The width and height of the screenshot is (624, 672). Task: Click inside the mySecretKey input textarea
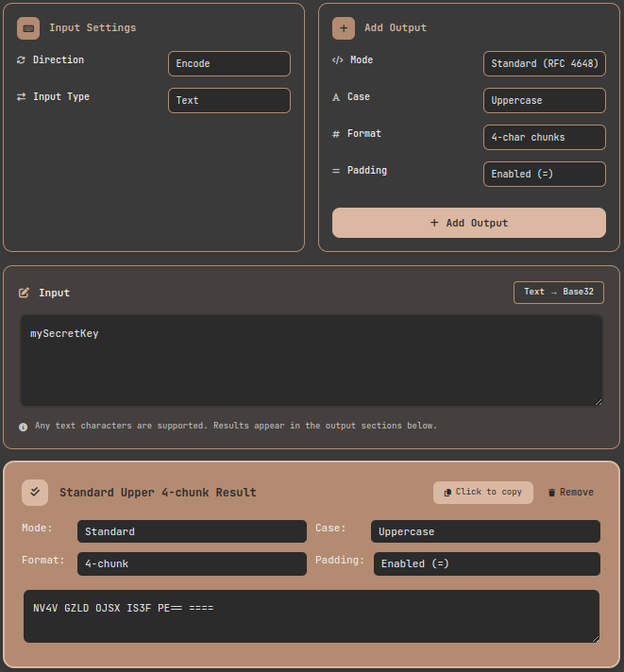(x=312, y=361)
